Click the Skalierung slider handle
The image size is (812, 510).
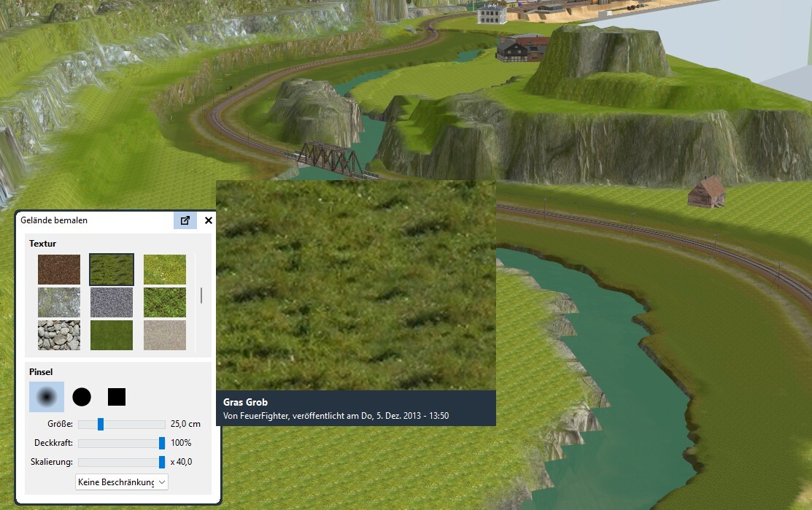coord(161,462)
